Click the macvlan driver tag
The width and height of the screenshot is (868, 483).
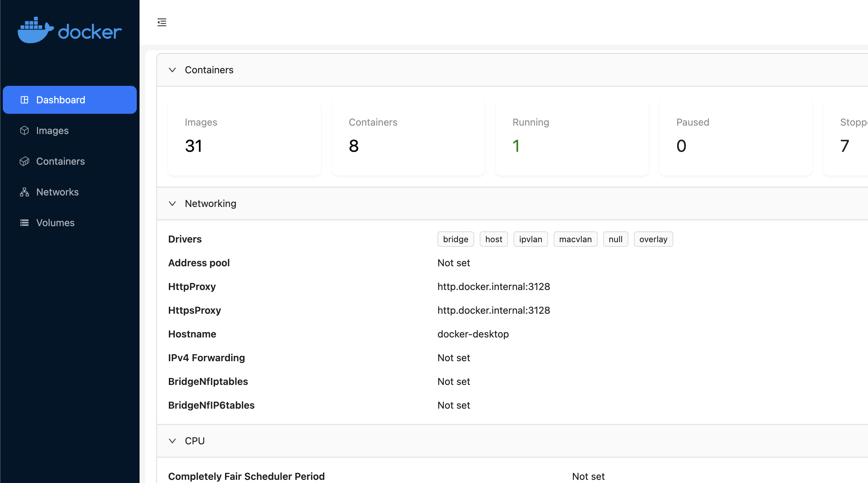coord(575,239)
